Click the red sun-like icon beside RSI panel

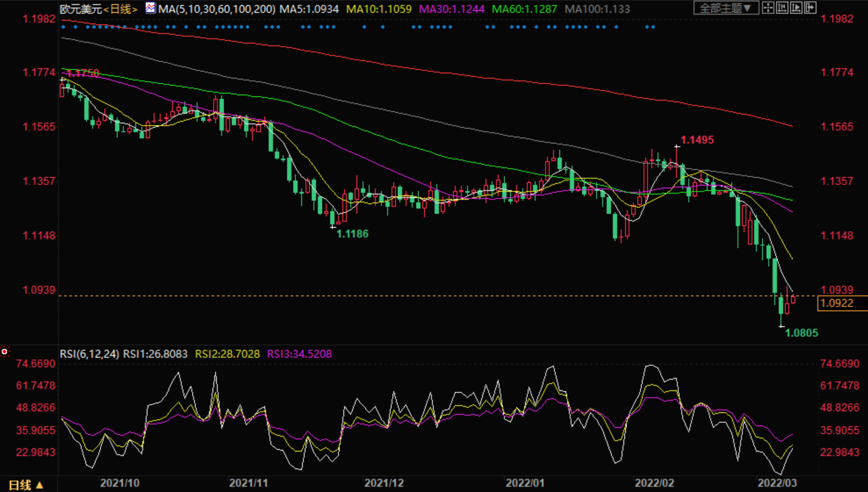[5, 352]
